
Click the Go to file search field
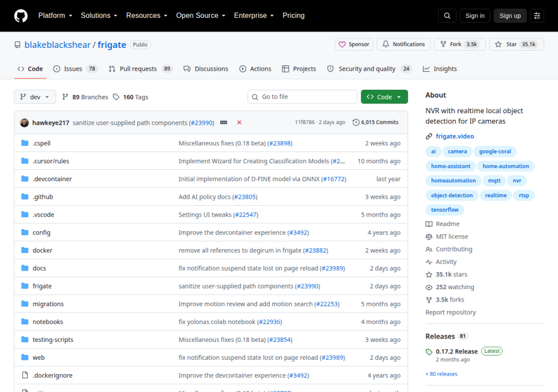coord(302,97)
